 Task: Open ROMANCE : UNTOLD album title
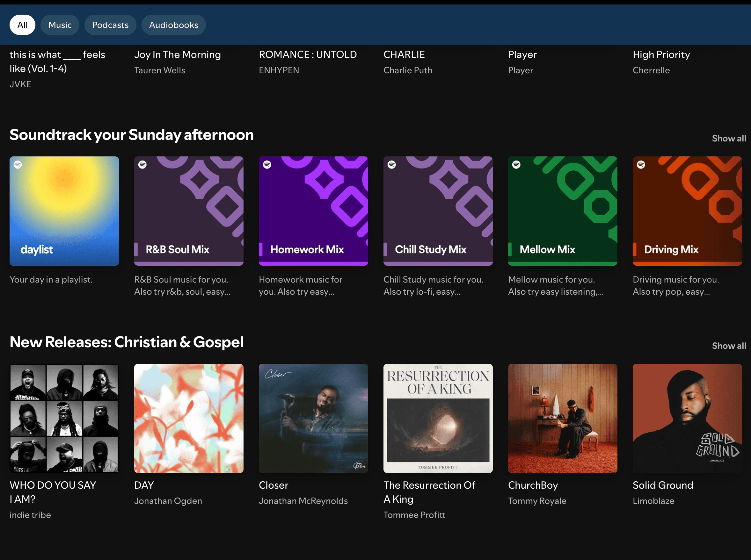tap(308, 54)
